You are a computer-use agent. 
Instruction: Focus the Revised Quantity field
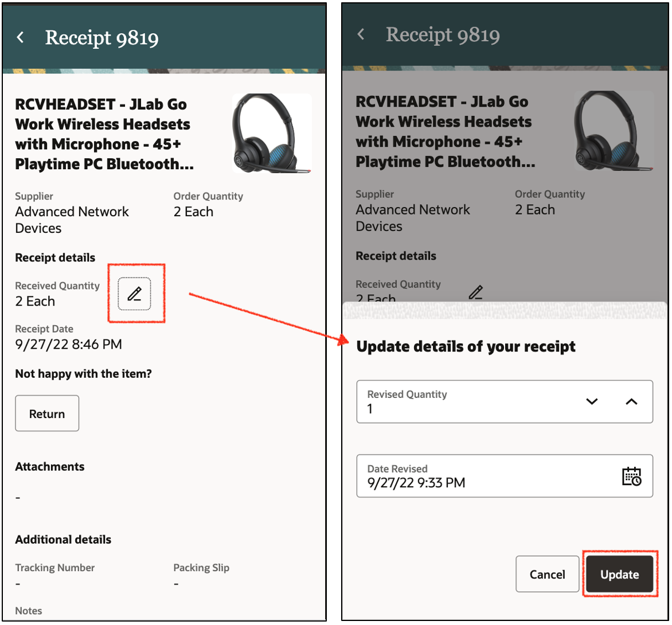click(x=505, y=402)
